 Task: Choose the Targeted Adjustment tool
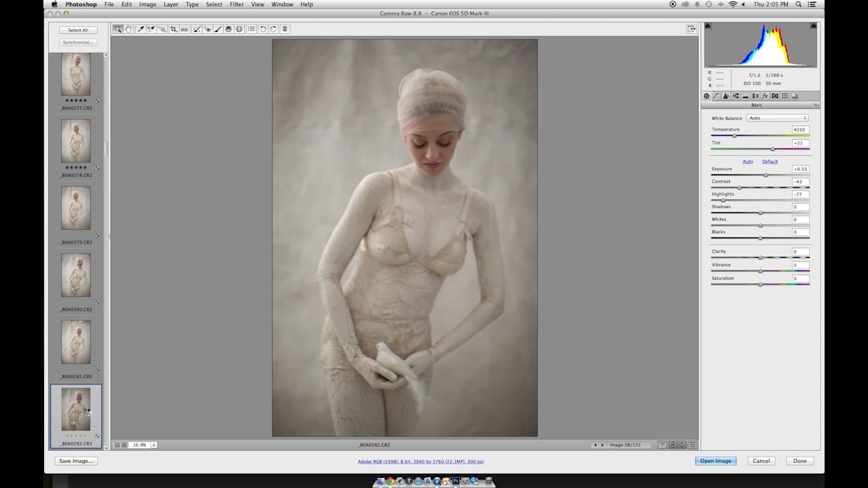(162, 29)
